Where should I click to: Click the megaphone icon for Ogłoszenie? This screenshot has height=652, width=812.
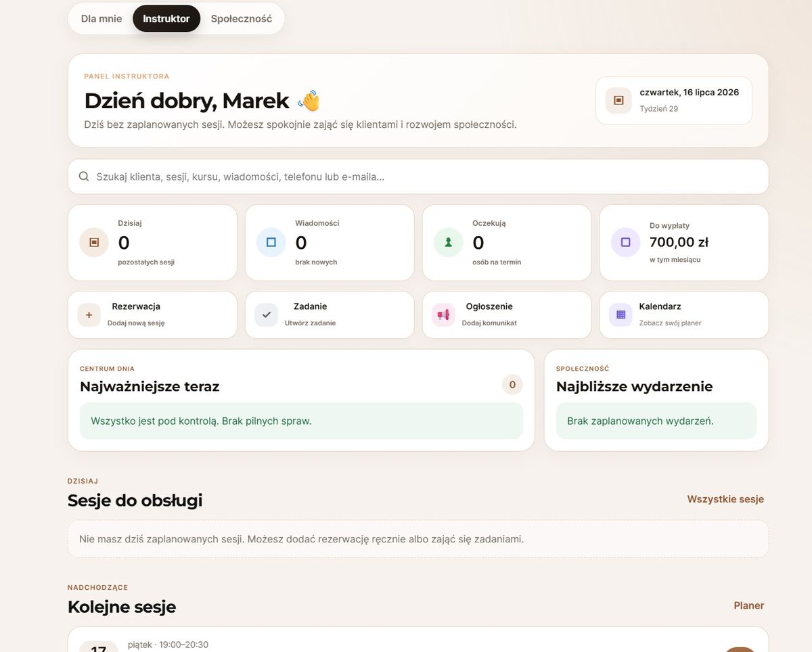(444, 315)
